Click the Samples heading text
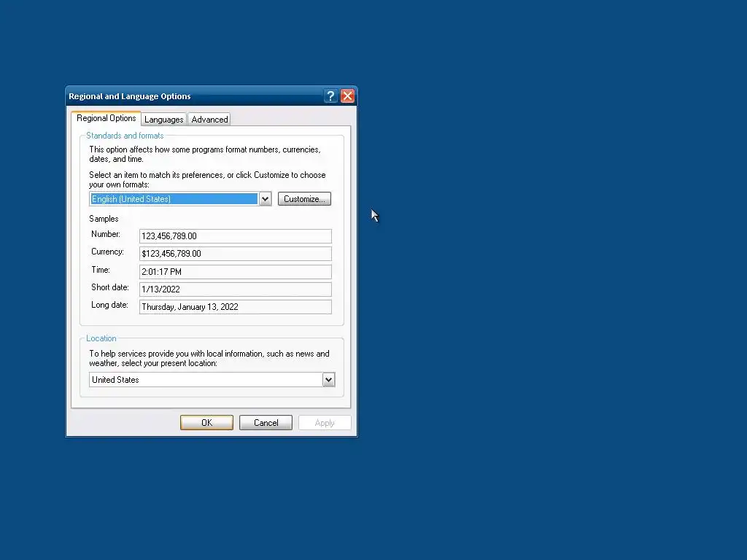The width and height of the screenshot is (747, 560). (x=104, y=219)
